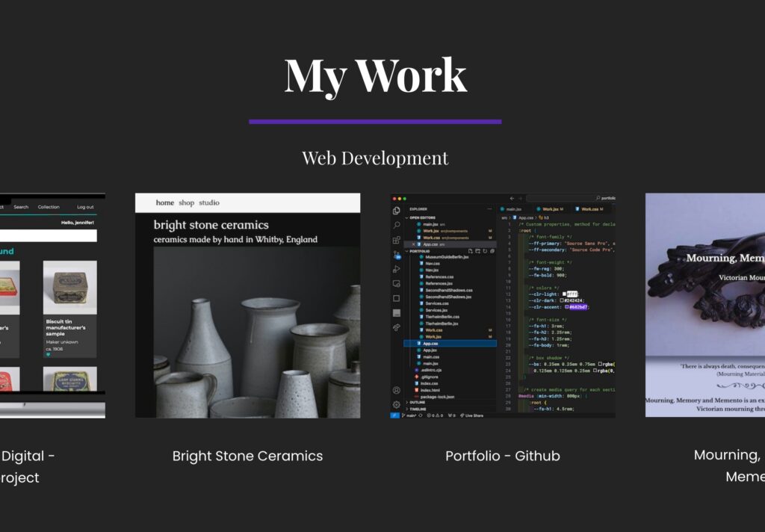Open the Portfolio - Github caption link
Image resolution: width=765 pixels, height=532 pixels.
502,456
